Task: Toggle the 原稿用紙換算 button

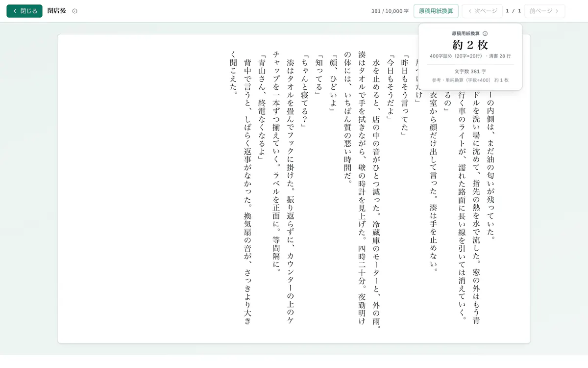Action: pos(436,11)
